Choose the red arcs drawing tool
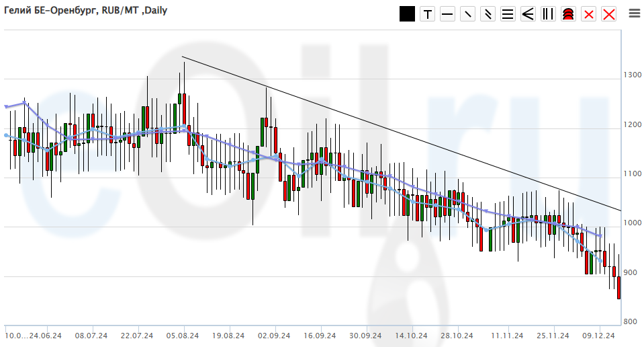Image resolution: width=644 pixels, height=347 pixels. tap(569, 14)
